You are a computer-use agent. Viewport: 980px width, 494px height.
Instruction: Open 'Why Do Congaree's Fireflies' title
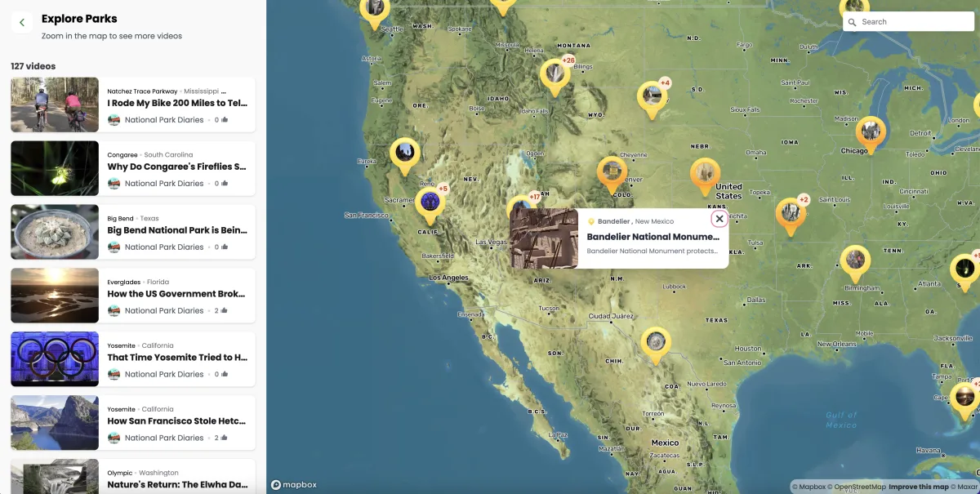(x=177, y=167)
